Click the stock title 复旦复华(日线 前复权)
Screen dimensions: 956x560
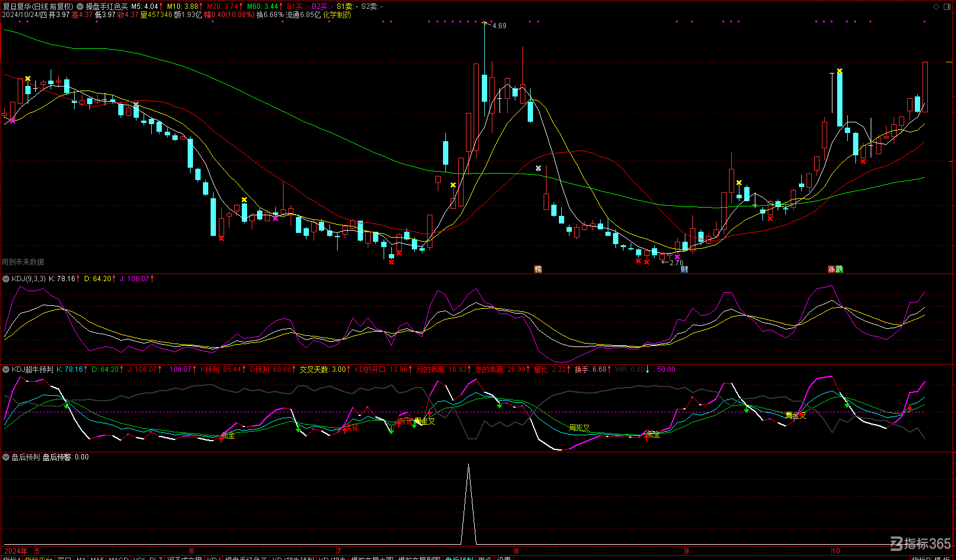[x=38, y=6]
